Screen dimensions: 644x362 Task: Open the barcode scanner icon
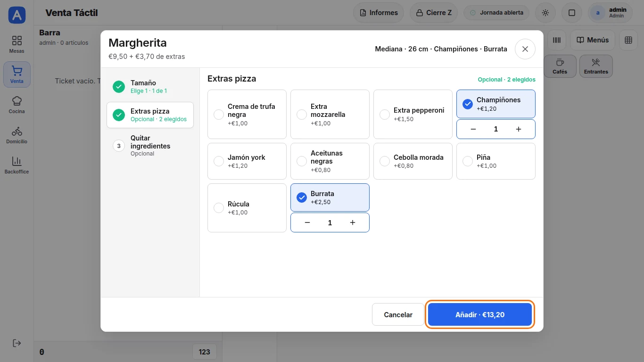[x=557, y=40]
